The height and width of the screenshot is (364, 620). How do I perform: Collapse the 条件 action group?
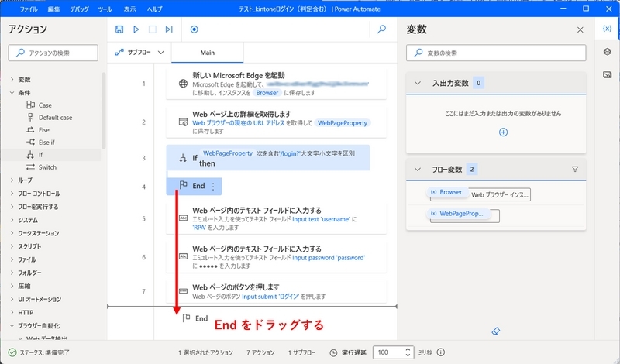pyautogui.click(x=12, y=92)
